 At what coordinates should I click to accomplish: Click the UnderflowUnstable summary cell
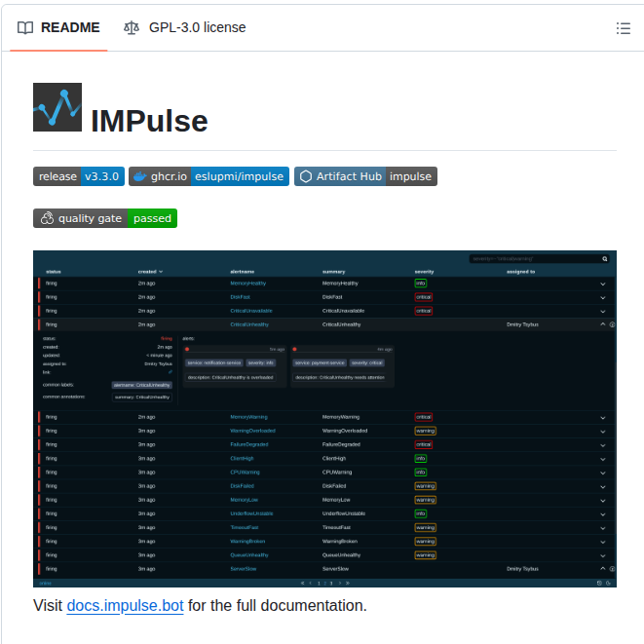click(344, 513)
